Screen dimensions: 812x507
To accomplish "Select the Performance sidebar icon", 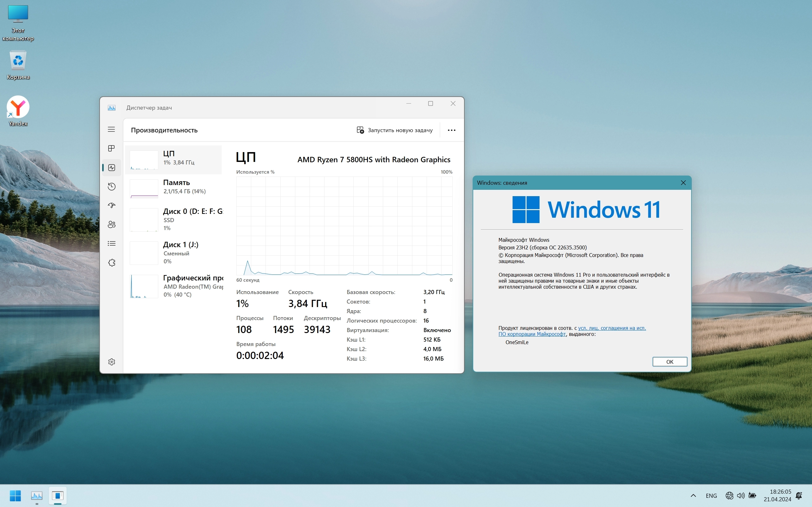I will click(x=111, y=167).
